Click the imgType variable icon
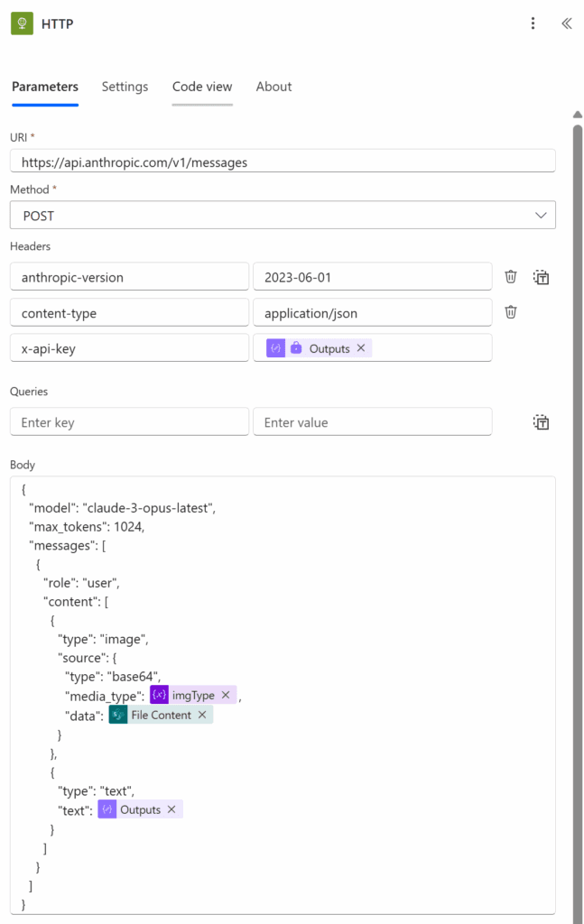The image size is (584, 924). (x=159, y=696)
